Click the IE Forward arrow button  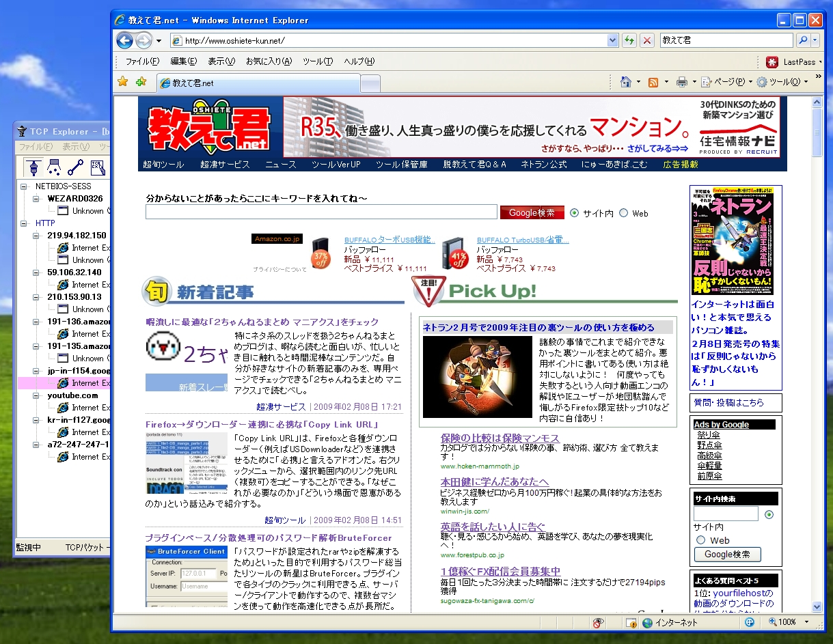coord(144,40)
